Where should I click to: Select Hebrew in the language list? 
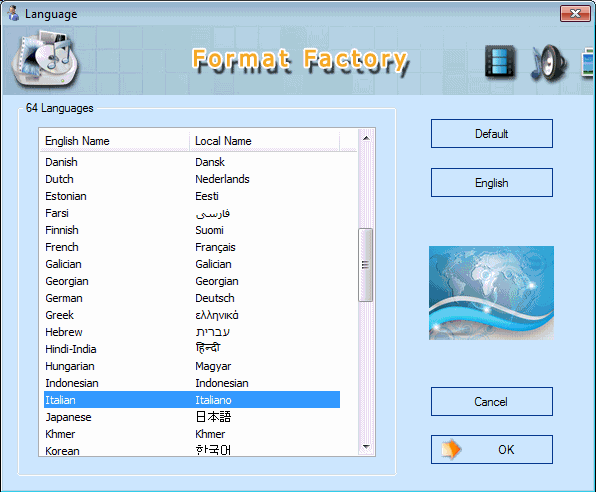[63, 332]
